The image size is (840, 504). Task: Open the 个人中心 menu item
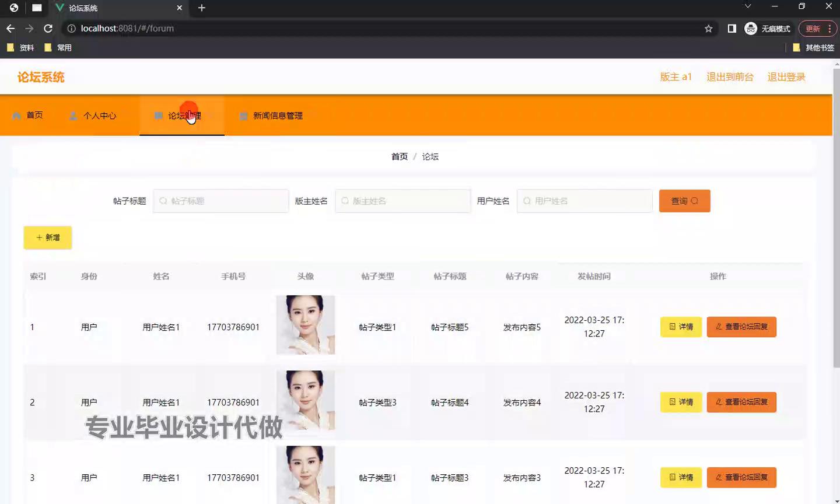coord(93,116)
